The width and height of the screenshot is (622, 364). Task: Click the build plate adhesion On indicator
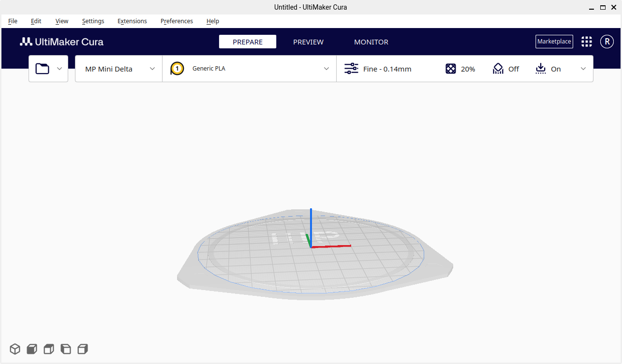(548, 69)
